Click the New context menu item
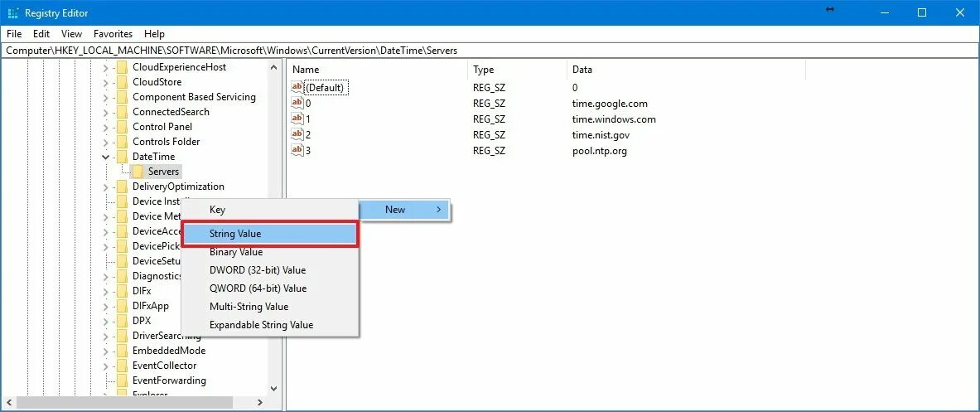 click(x=404, y=210)
